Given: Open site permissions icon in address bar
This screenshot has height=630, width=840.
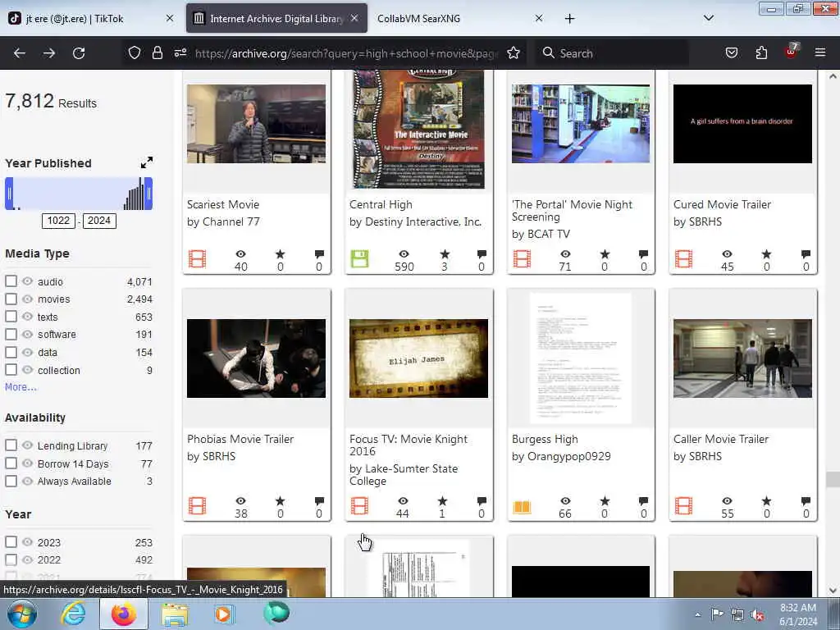Looking at the screenshot, I should coord(180,53).
